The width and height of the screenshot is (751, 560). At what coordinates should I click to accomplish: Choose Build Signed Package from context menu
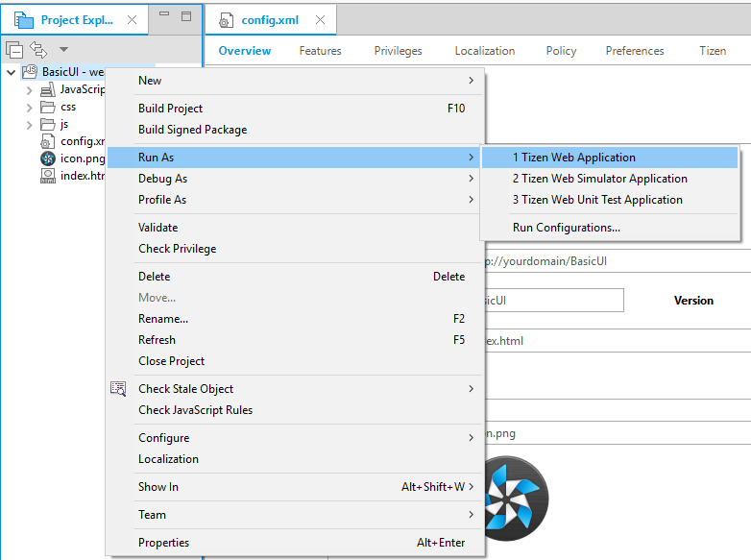192,130
